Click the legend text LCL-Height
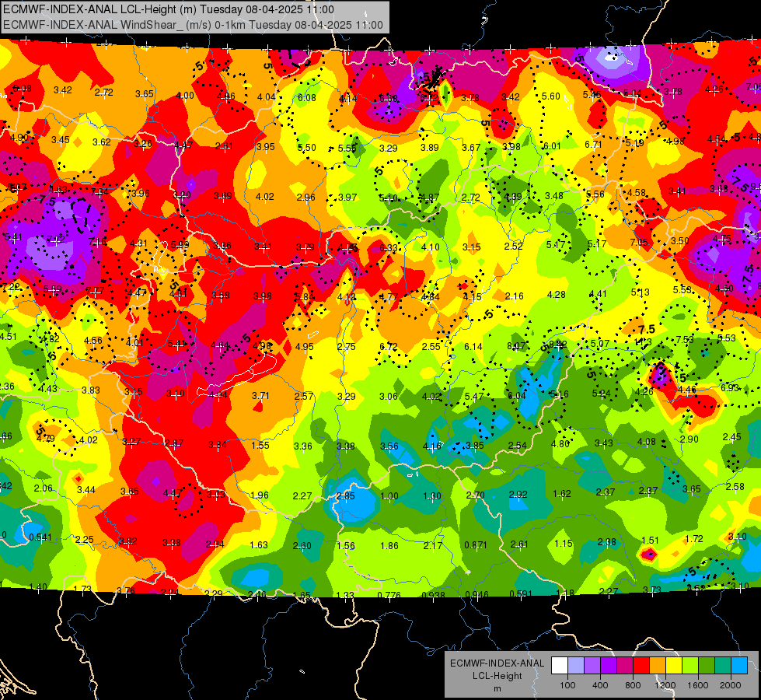This screenshot has height=700, width=761. (x=497, y=676)
